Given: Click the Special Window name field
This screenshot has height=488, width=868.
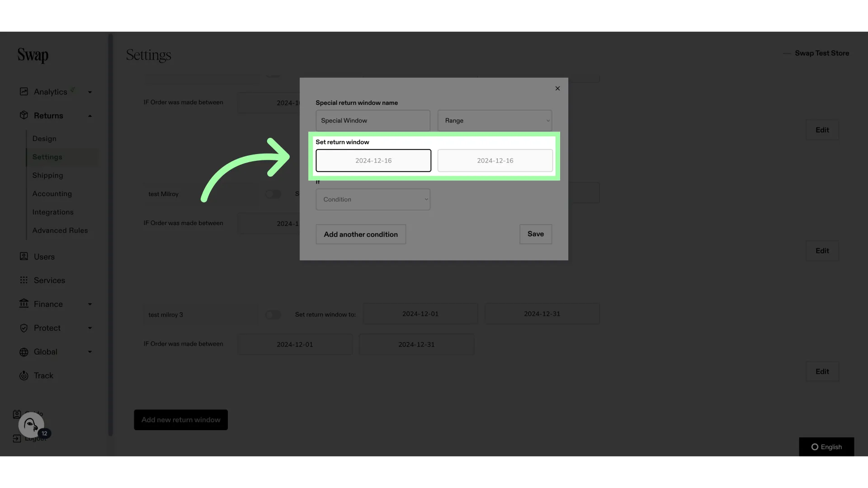Looking at the screenshot, I should (x=373, y=121).
